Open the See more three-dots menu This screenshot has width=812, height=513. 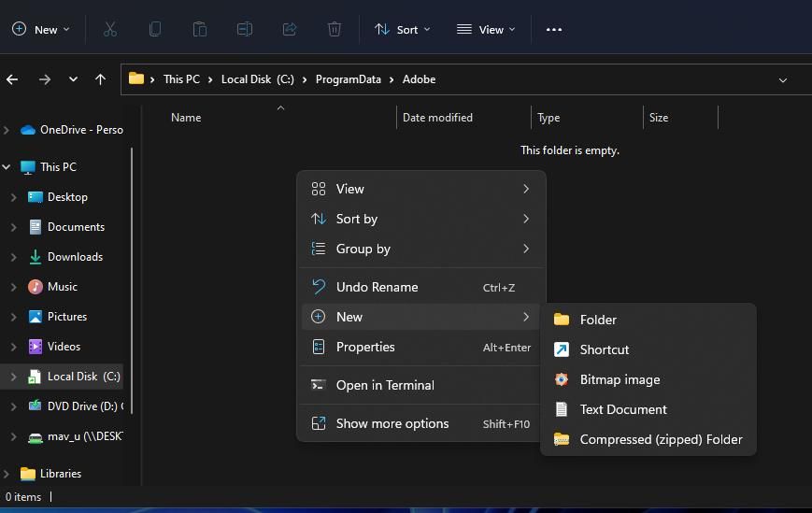(554, 30)
